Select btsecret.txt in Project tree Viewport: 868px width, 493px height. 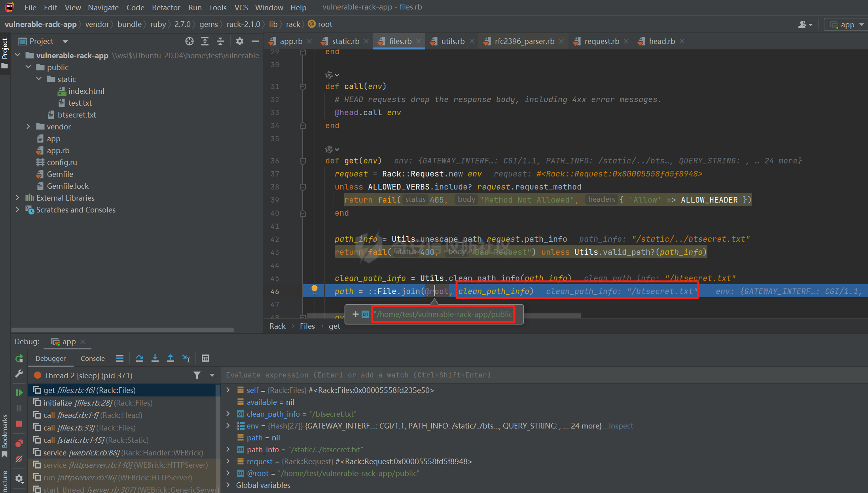tap(77, 115)
